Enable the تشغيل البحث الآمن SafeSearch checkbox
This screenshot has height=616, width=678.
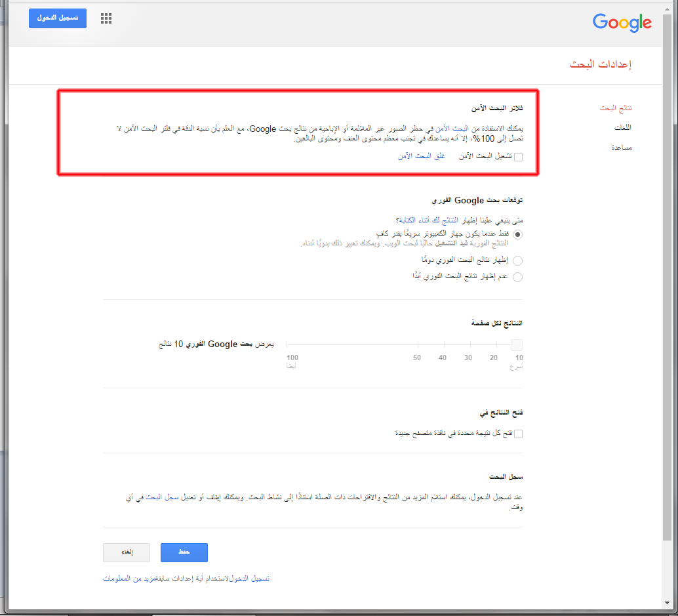click(518, 157)
